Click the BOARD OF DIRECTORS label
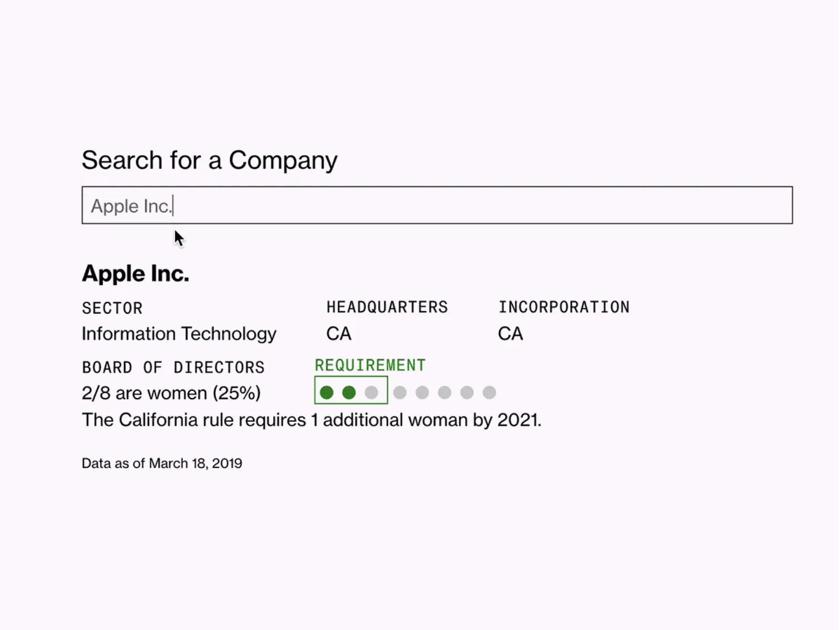Image resolution: width=840 pixels, height=630 pixels. 173,368
